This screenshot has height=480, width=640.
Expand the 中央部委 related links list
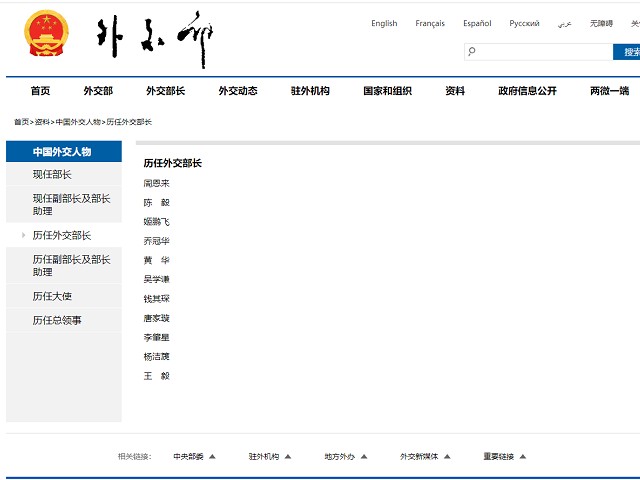click(194, 457)
